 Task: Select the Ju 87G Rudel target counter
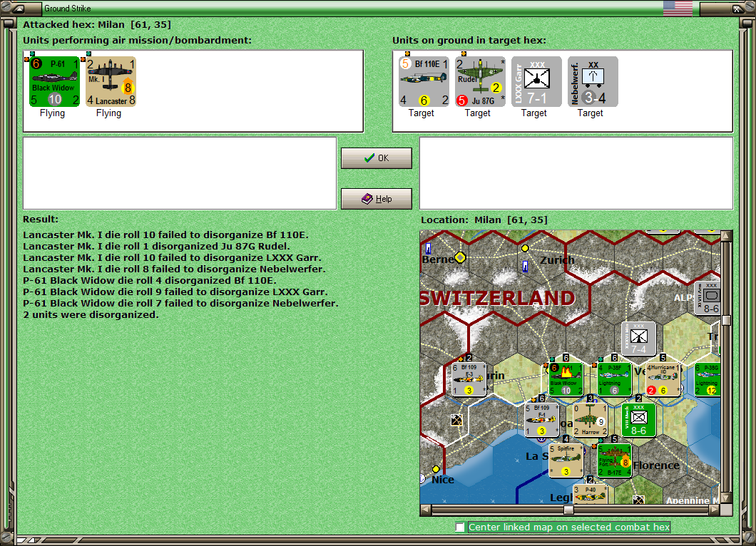(x=480, y=81)
